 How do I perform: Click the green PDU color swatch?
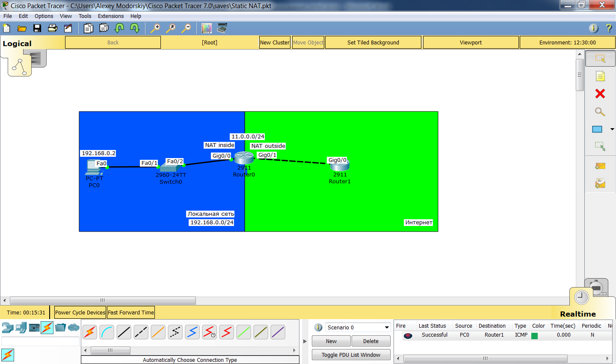[x=534, y=335]
